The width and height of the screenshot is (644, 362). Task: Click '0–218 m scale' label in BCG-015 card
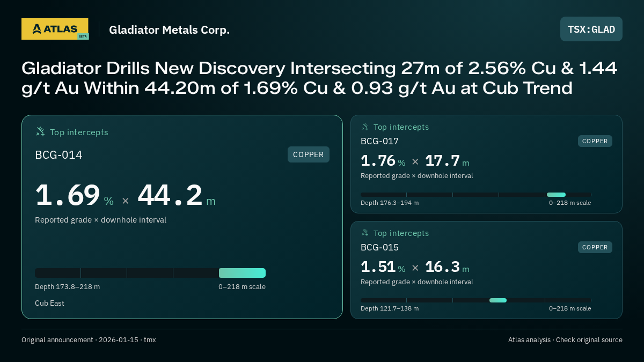[x=570, y=308]
